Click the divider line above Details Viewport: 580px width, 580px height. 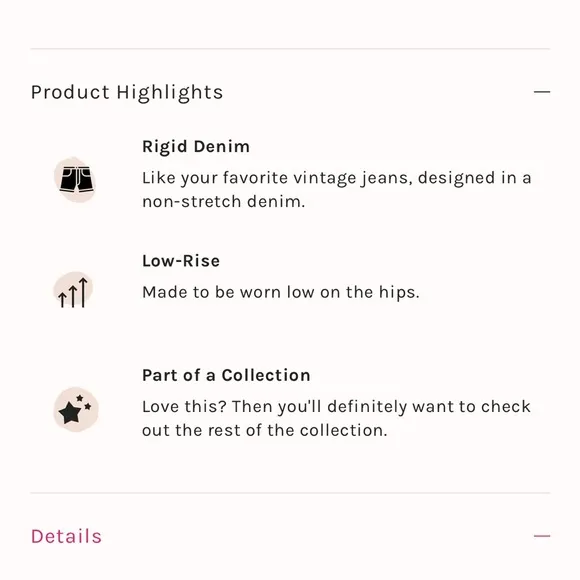click(290, 493)
